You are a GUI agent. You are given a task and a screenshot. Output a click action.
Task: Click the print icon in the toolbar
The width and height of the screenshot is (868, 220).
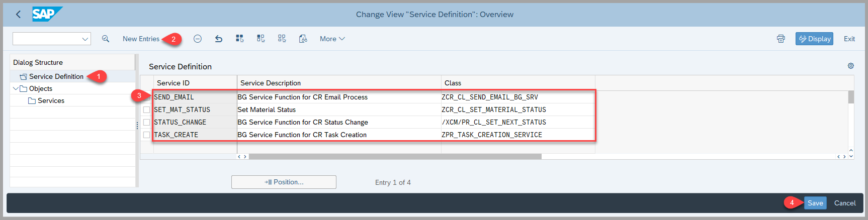tap(780, 39)
